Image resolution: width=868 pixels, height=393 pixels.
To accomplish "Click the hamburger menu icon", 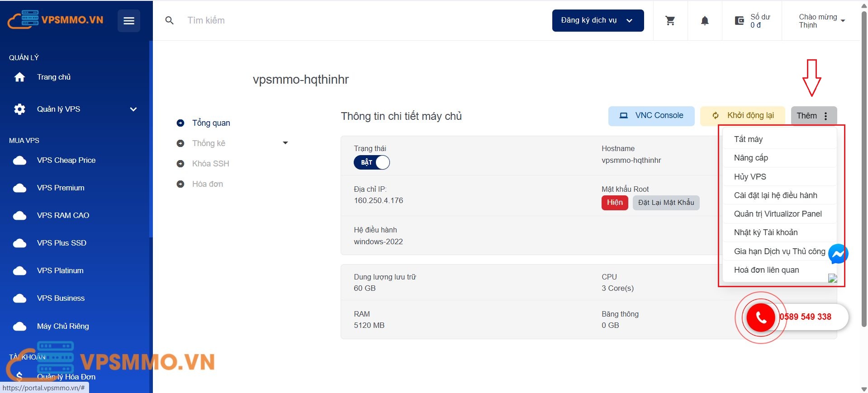I will point(129,21).
